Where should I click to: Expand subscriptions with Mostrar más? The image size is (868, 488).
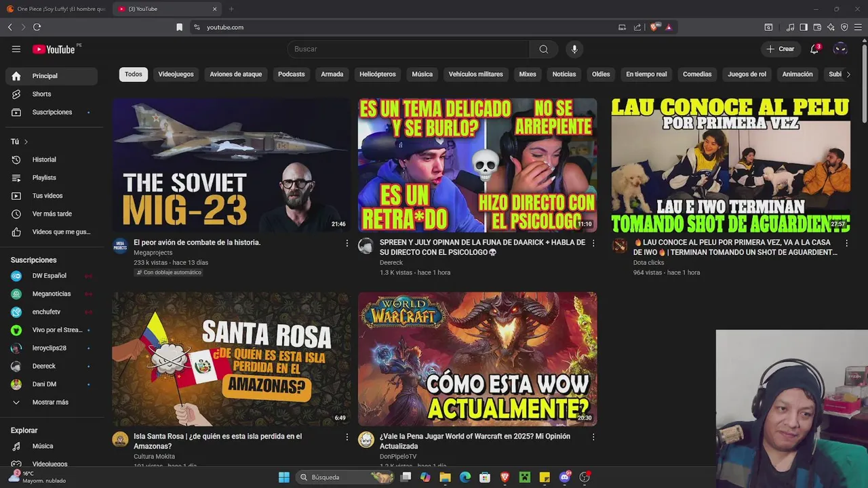click(x=52, y=402)
